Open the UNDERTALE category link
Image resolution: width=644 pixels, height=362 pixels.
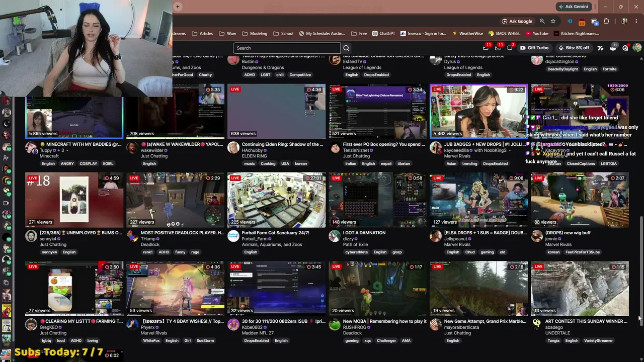(x=557, y=333)
